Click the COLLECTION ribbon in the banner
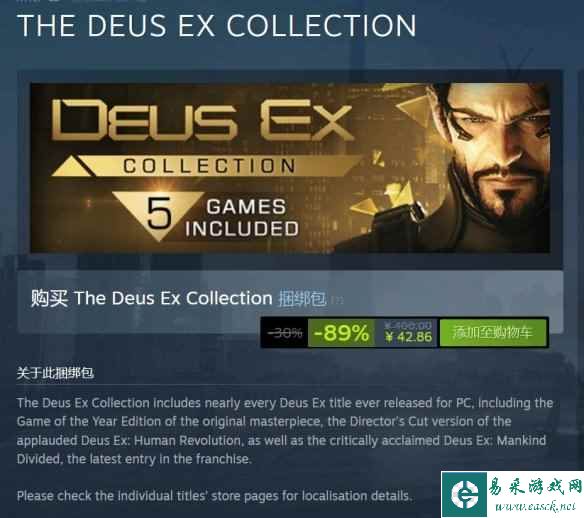This screenshot has height=518, width=584. coord(209,166)
